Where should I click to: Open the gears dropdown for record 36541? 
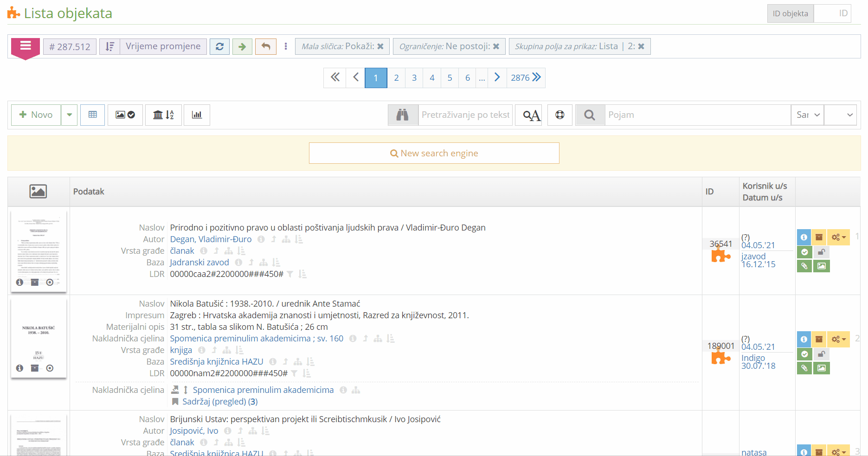click(838, 237)
